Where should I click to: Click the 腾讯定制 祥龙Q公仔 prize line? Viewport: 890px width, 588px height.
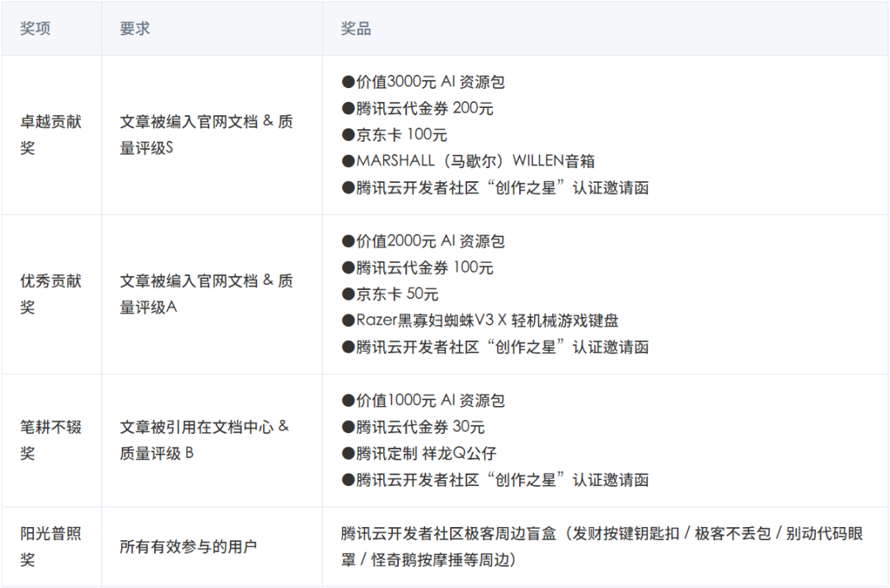click(x=419, y=454)
